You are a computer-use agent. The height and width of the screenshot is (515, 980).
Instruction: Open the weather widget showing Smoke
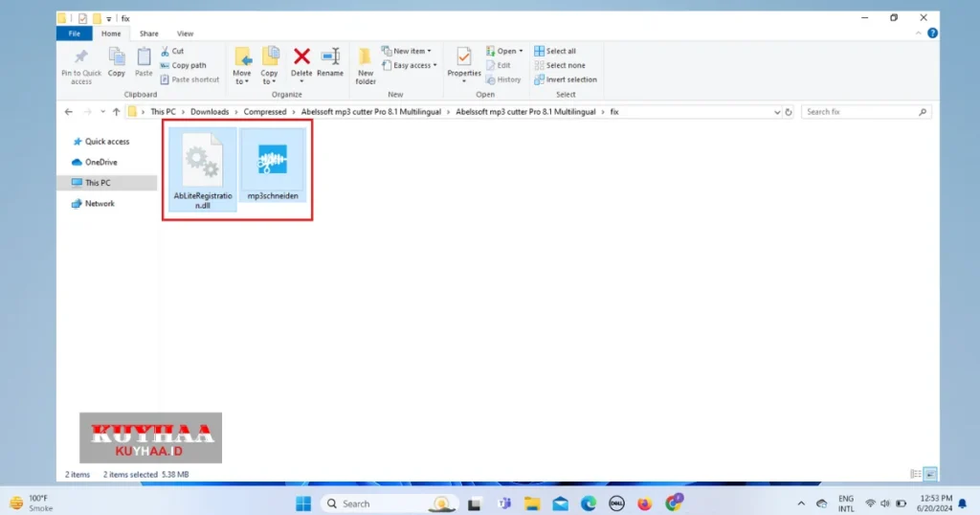tap(32, 504)
